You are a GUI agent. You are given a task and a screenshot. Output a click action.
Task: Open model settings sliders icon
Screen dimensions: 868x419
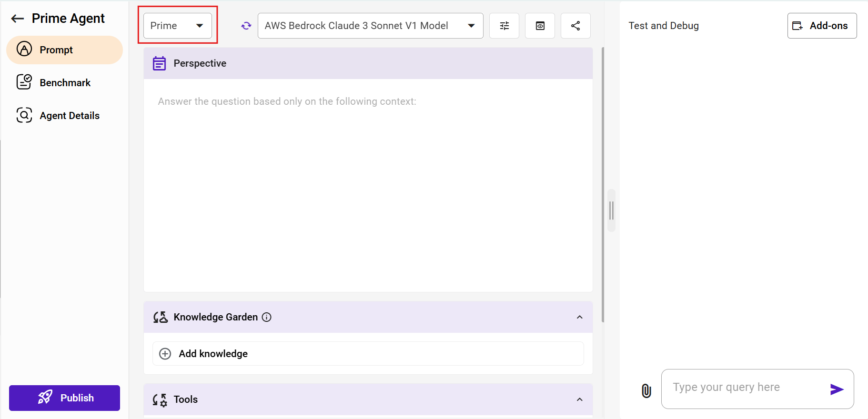pyautogui.click(x=504, y=26)
